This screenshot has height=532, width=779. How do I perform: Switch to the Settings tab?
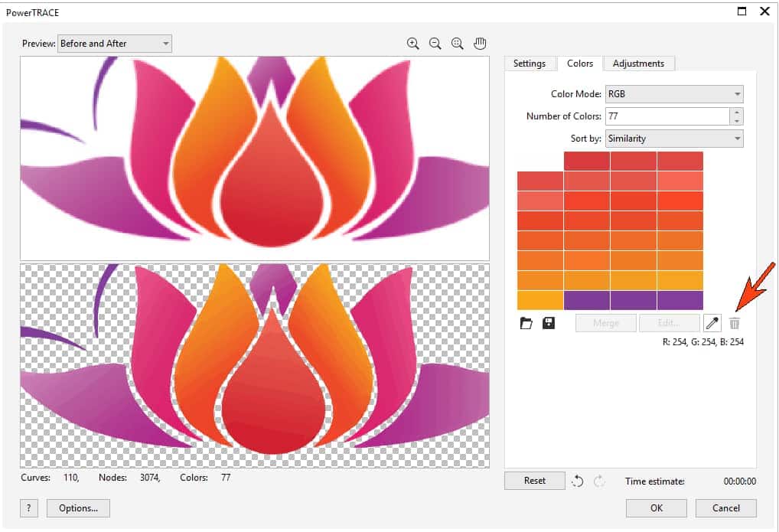pyautogui.click(x=530, y=64)
